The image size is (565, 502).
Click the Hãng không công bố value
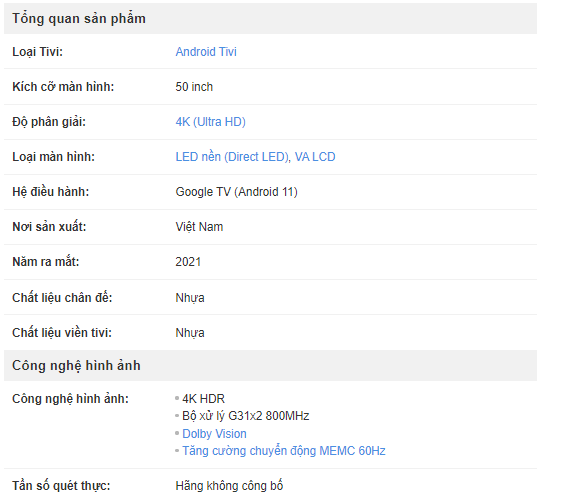click(x=229, y=486)
